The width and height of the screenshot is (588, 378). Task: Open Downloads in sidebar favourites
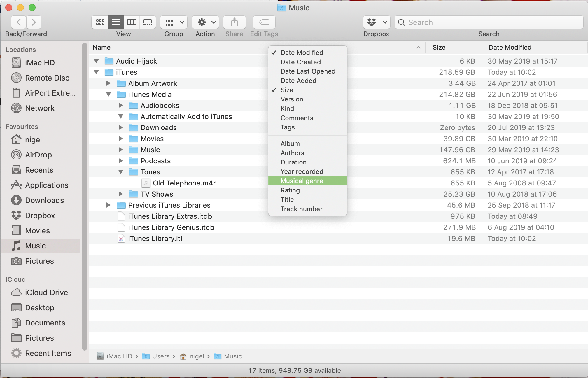point(40,200)
